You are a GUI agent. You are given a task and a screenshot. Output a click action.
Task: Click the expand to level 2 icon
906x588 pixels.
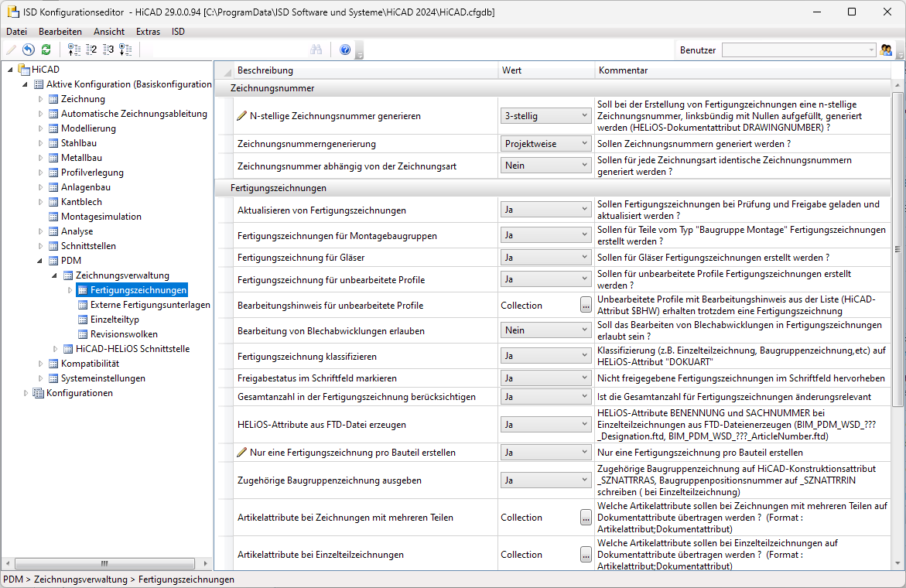tap(91, 50)
